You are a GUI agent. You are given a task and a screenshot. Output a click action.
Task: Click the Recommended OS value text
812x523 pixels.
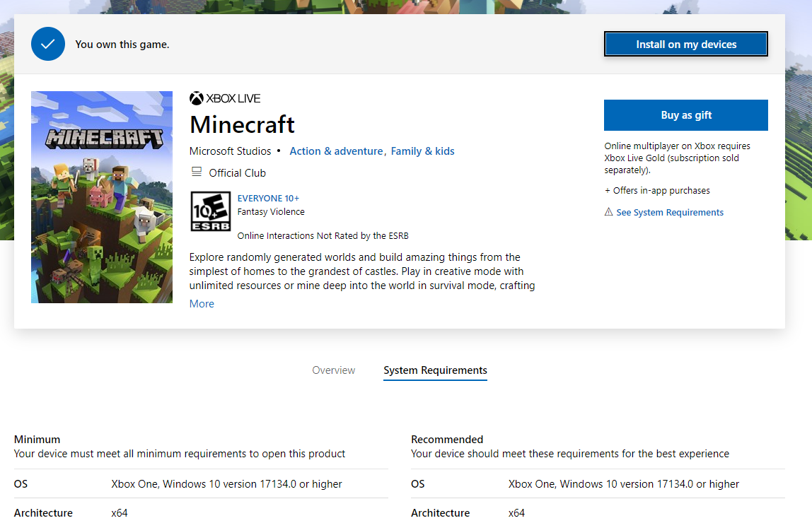click(624, 483)
